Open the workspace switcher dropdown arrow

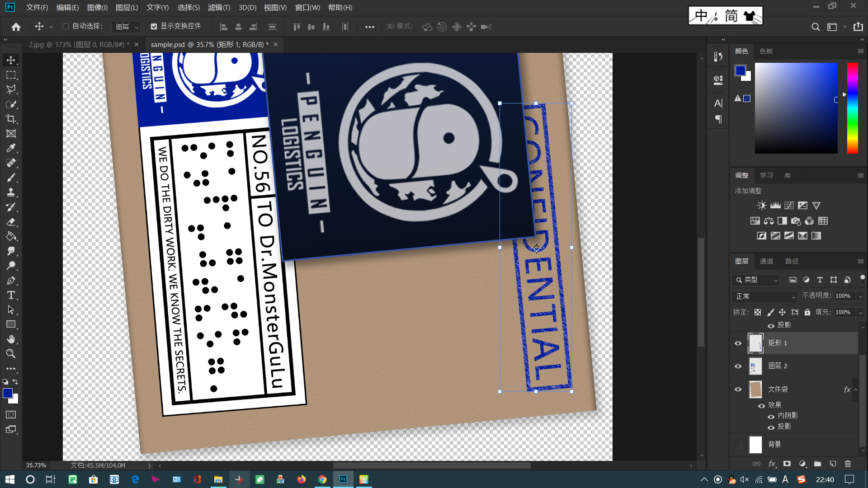click(x=844, y=27)
